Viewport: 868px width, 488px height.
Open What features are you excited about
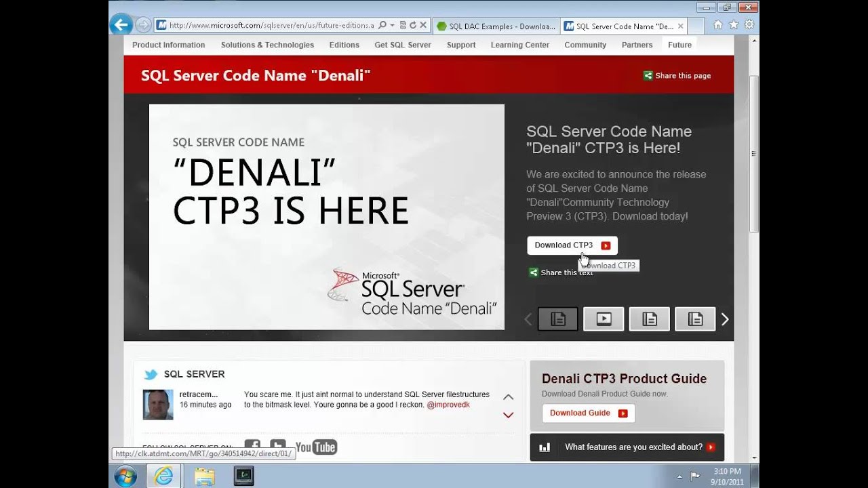627,447
